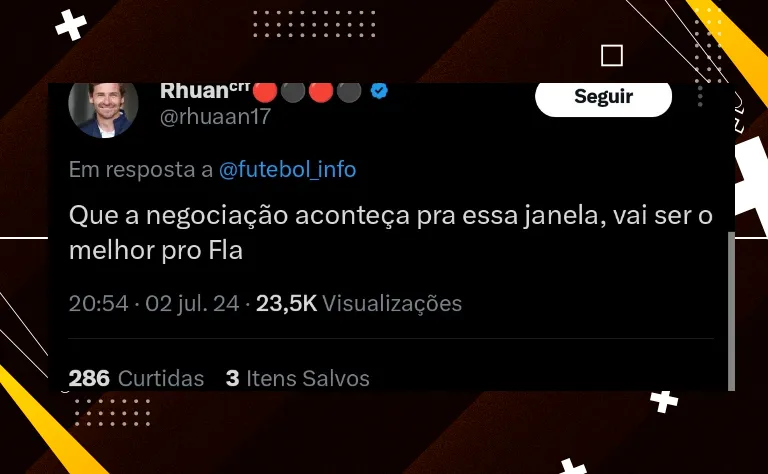Click the second red circle emoji

321,92
